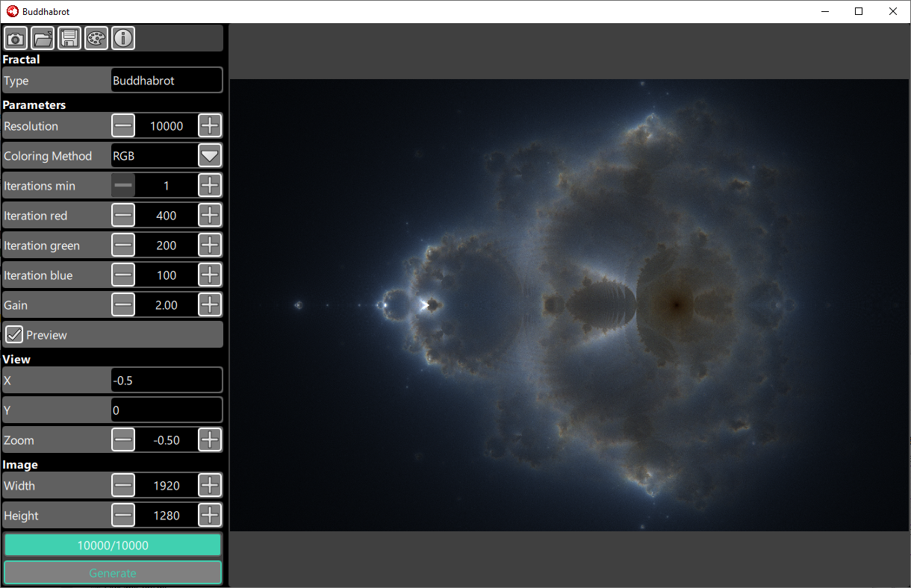
Task: Select the Fractal Type field
Action: click(166, 80)
